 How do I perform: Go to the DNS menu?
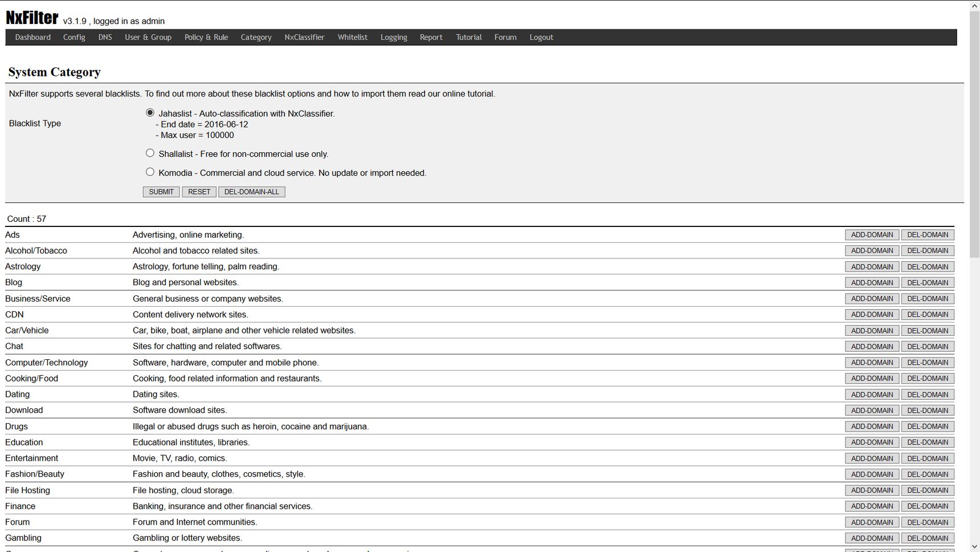[x=105, y=37]
